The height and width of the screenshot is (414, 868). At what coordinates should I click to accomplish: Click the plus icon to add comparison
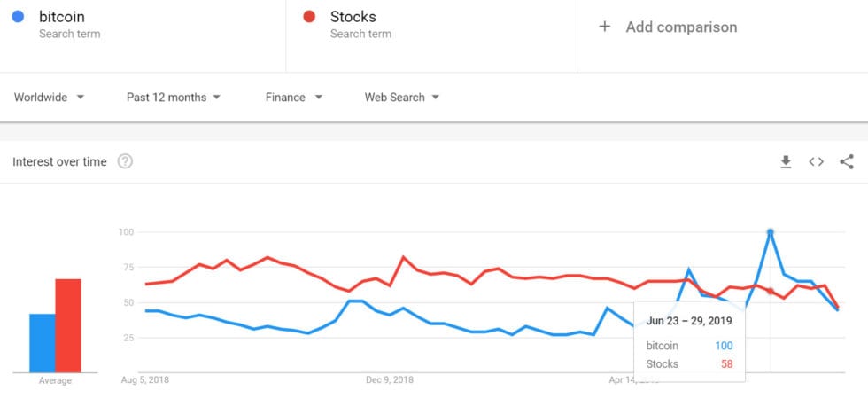click(605, 27)
